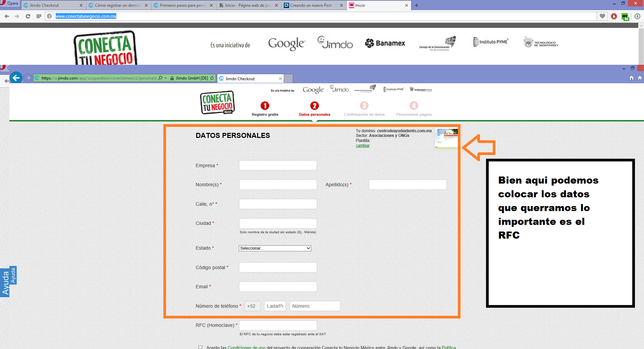Close the Creando un nuevo Post tab
Screen dimensions: 644x349
pyautogui.click(x=341, y=5)
